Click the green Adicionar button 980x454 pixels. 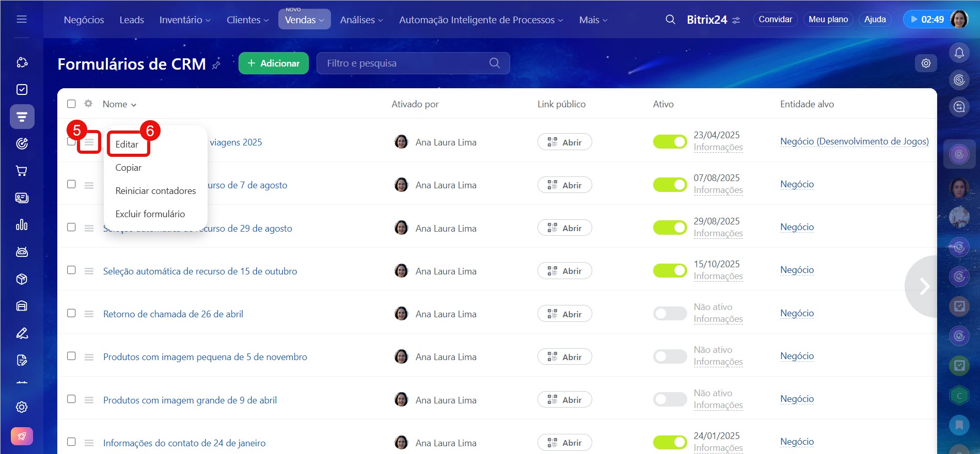point(273,63)
